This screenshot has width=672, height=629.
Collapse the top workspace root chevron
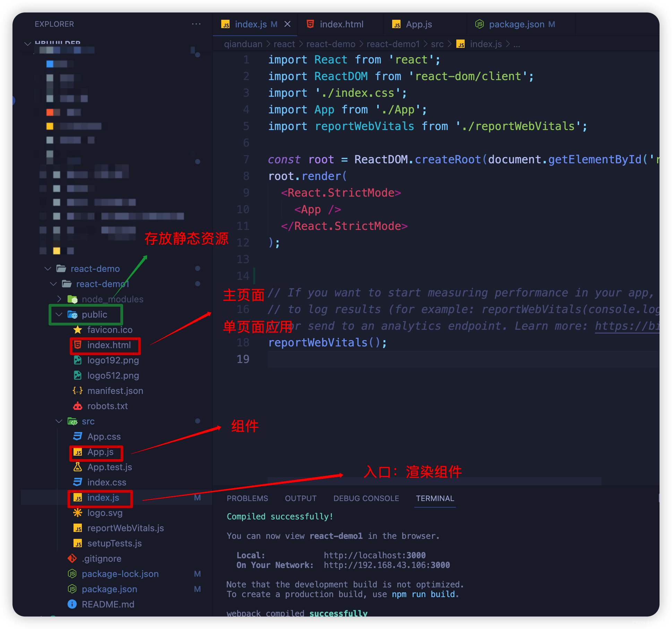(28, 44)
